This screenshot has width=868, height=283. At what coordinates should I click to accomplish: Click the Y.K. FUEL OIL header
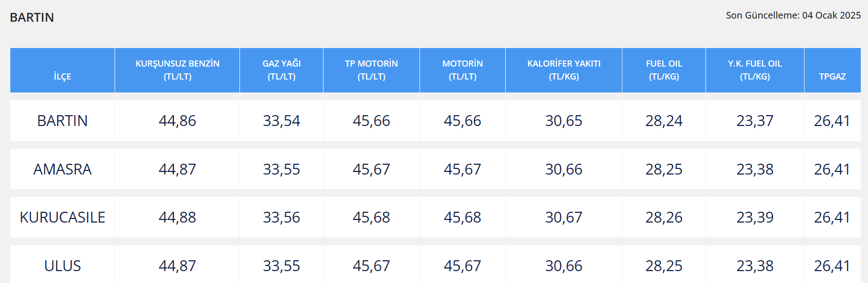[x=755, y=71]
